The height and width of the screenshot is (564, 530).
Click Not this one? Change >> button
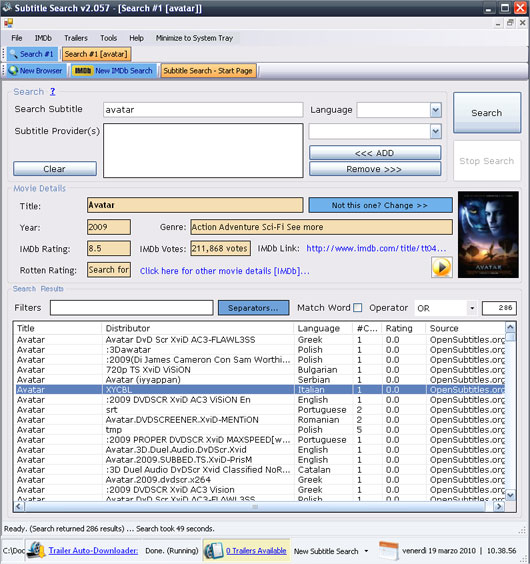(x=380, y=205)
